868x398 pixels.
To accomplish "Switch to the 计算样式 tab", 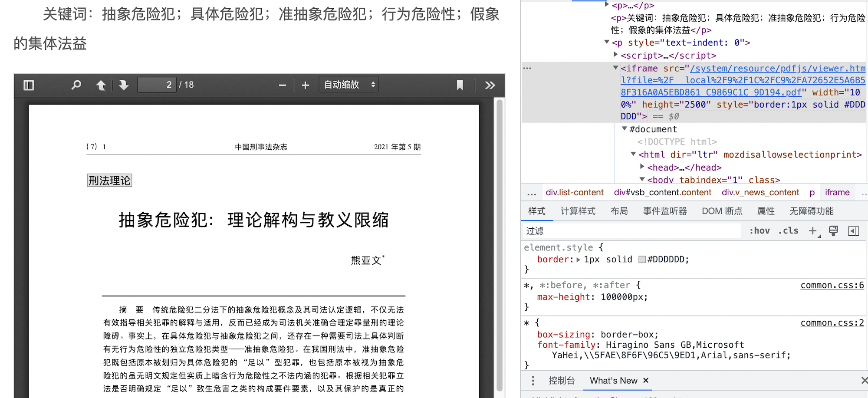I will click(578, 211).
